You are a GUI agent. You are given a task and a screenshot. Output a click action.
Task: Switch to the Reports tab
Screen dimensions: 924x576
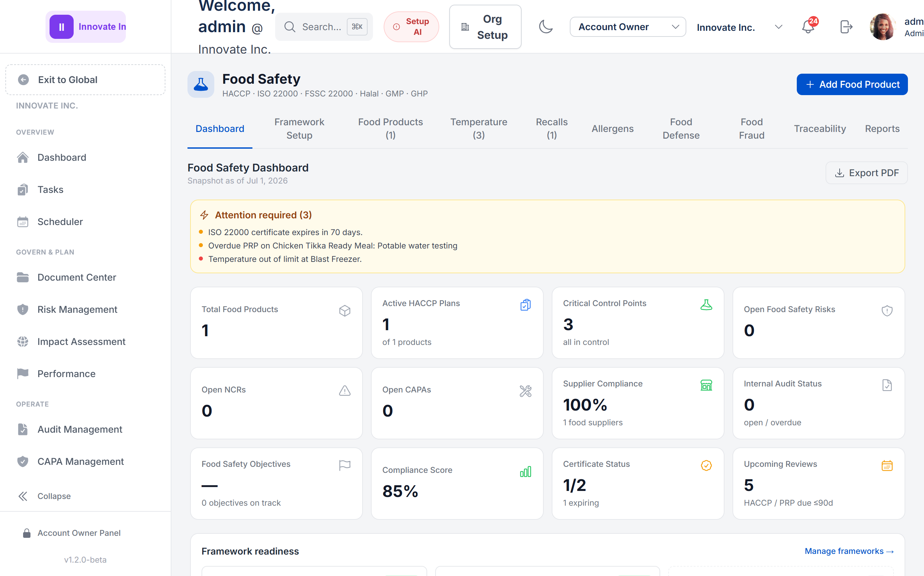click(882, 129)
